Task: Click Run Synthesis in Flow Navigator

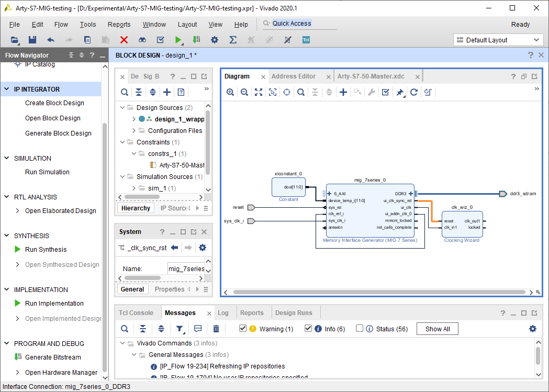Action: coord(46,250)
